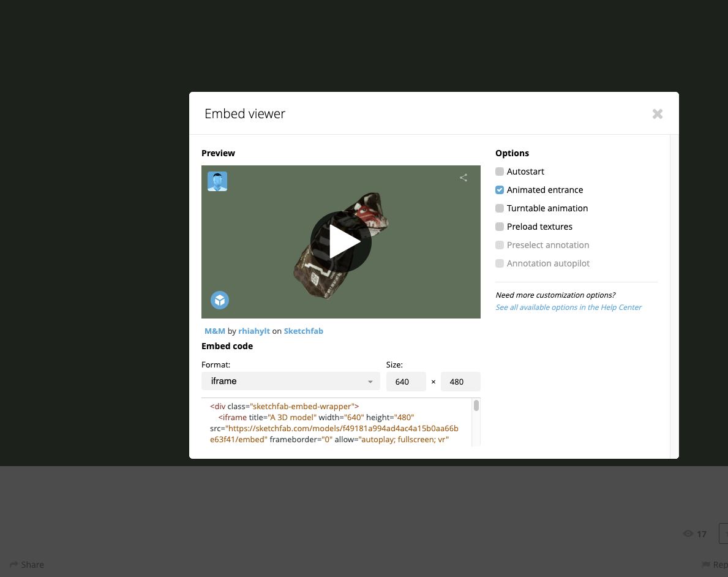The width and height of the screenshot is (728, 577).
Task: Open the M&M model link
Action: point(215,331)
